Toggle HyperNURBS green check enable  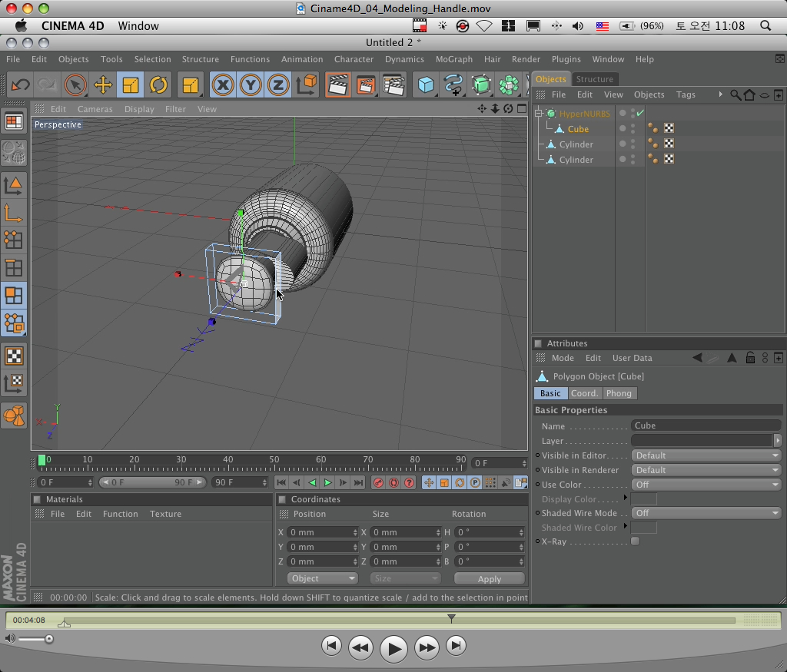tap(640, 114)
